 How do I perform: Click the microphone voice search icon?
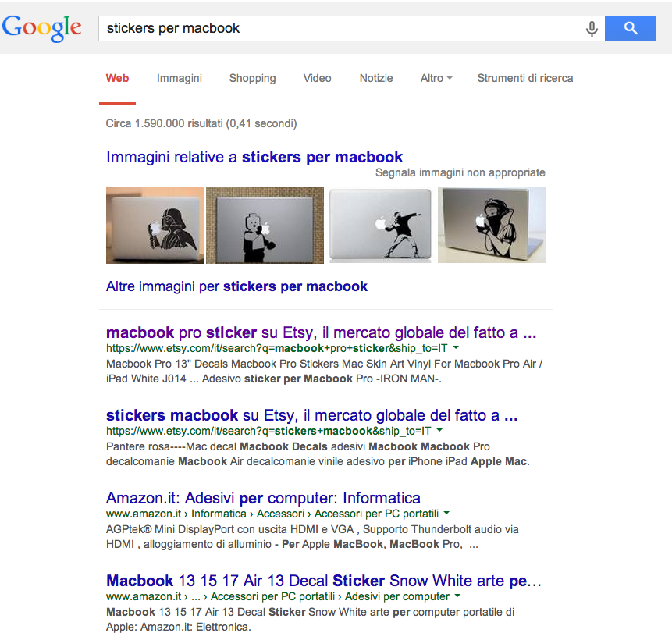(x=592, y=29)
